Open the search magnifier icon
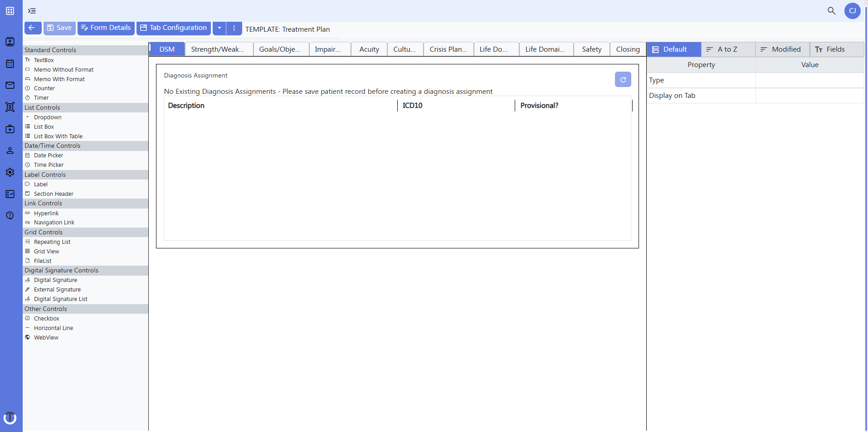868x432 pixels. (x=832, y=10)
